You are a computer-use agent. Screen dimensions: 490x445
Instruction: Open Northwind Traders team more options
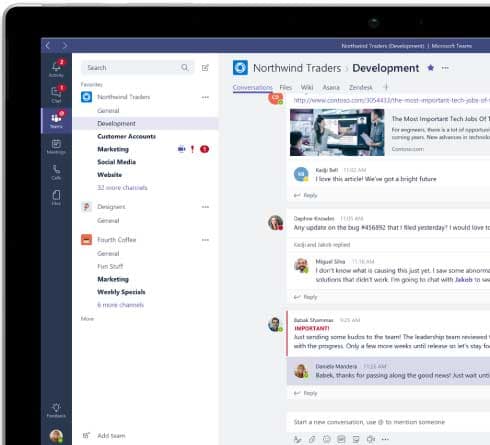[205, 97]
